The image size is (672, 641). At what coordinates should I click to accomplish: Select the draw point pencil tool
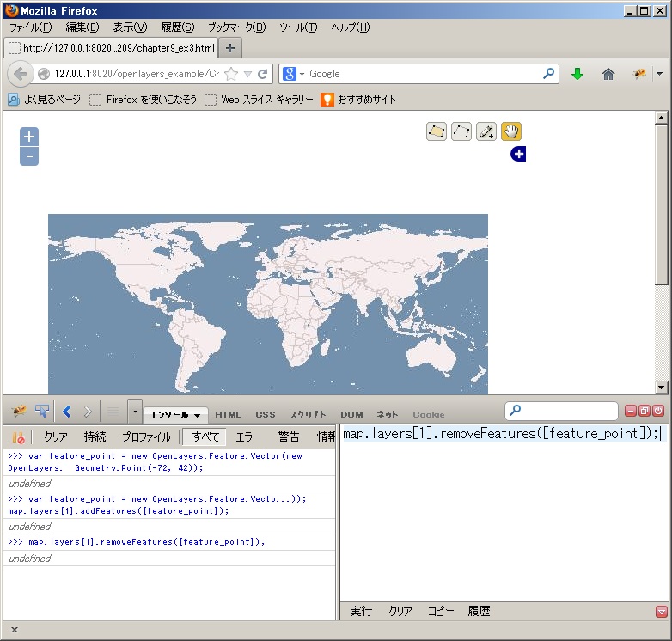(x=486, y=131)
